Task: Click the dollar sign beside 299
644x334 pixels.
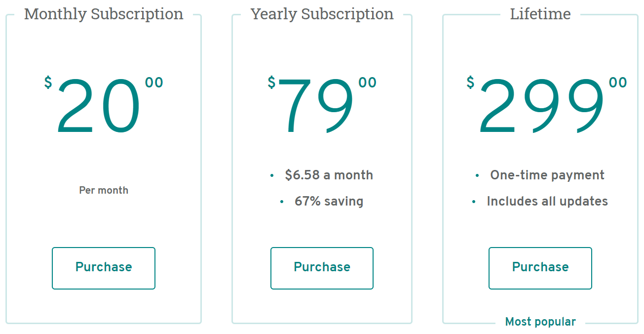Action: pyautogui.click(x=471, y=83)
